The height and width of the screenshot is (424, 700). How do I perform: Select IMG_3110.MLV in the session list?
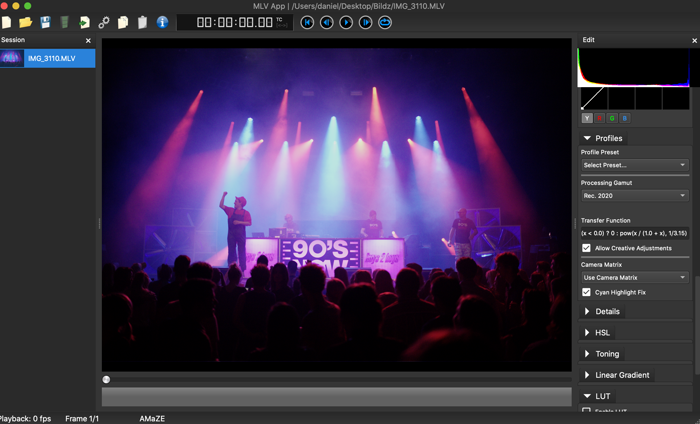coord(47,58)
